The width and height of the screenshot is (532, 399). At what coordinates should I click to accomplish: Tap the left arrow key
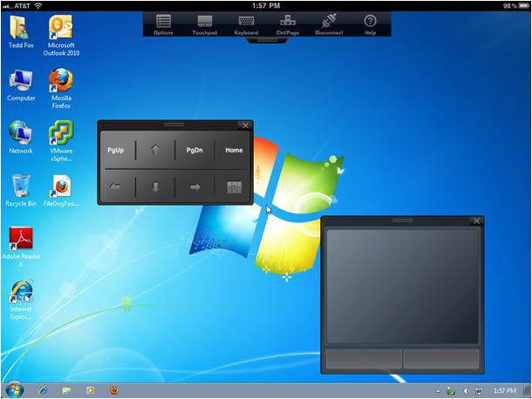(x=116, y=186)
